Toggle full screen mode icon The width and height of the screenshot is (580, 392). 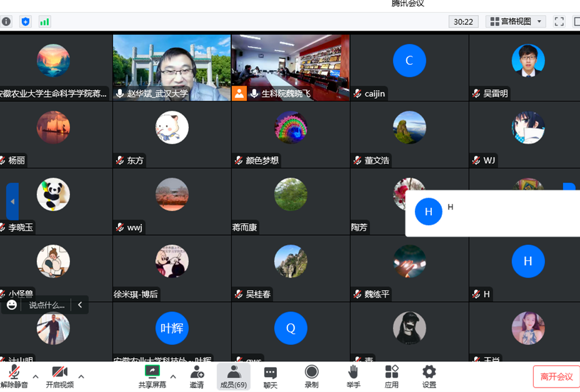point(559,21)
